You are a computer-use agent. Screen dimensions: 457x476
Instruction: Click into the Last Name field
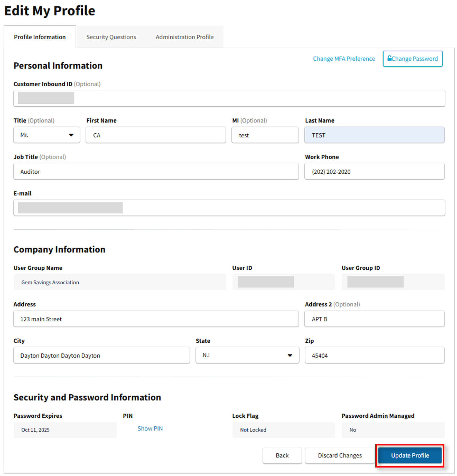pyautogui.click(x=374, y=135)
